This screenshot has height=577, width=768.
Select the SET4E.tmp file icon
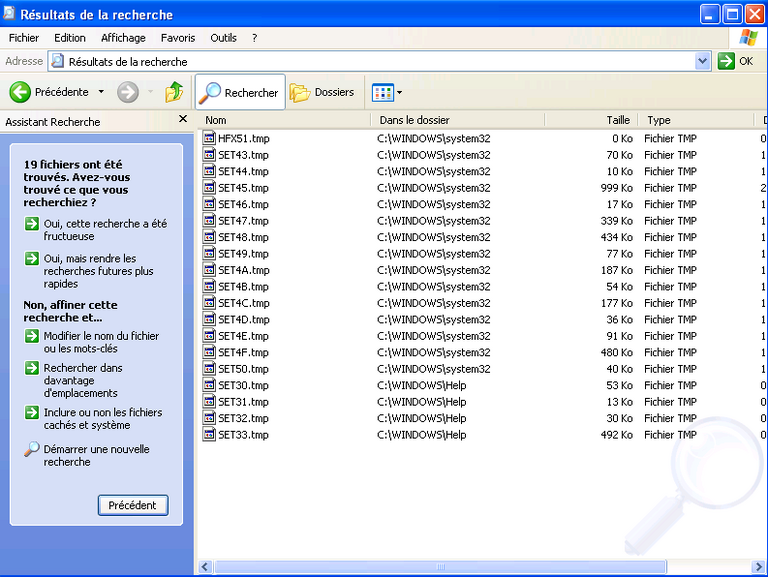209,336
